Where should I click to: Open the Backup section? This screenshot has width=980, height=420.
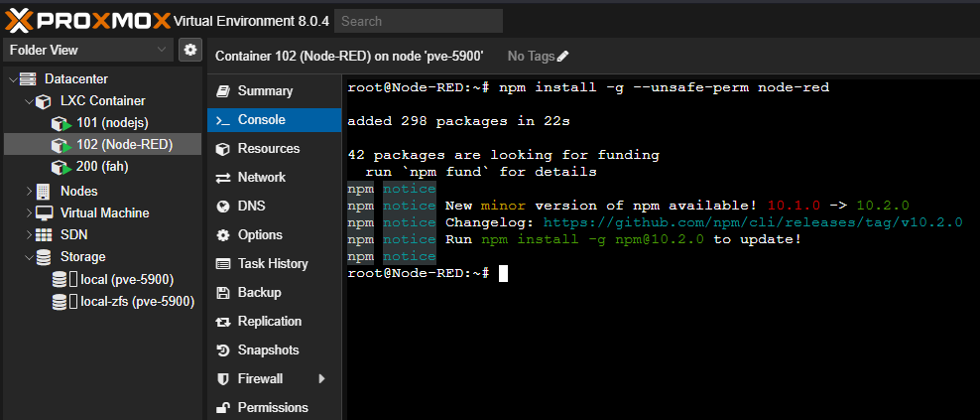259,293
